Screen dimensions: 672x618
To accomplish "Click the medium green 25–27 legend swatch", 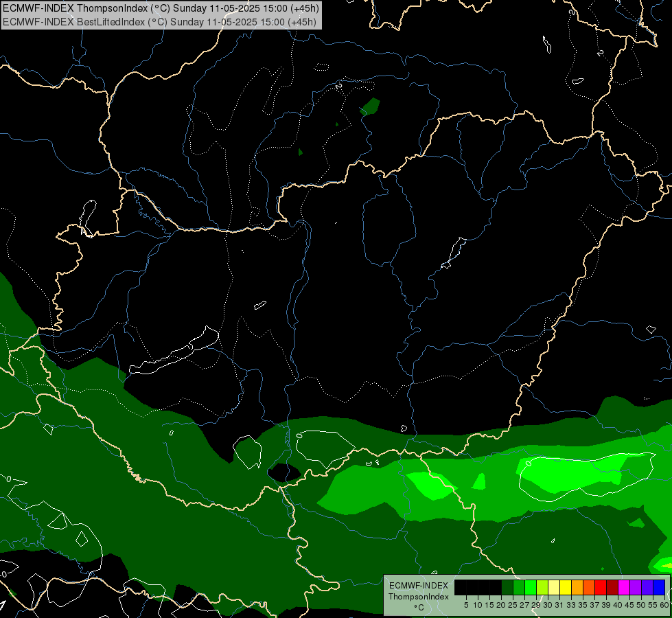I will click(x=519, y=587).
